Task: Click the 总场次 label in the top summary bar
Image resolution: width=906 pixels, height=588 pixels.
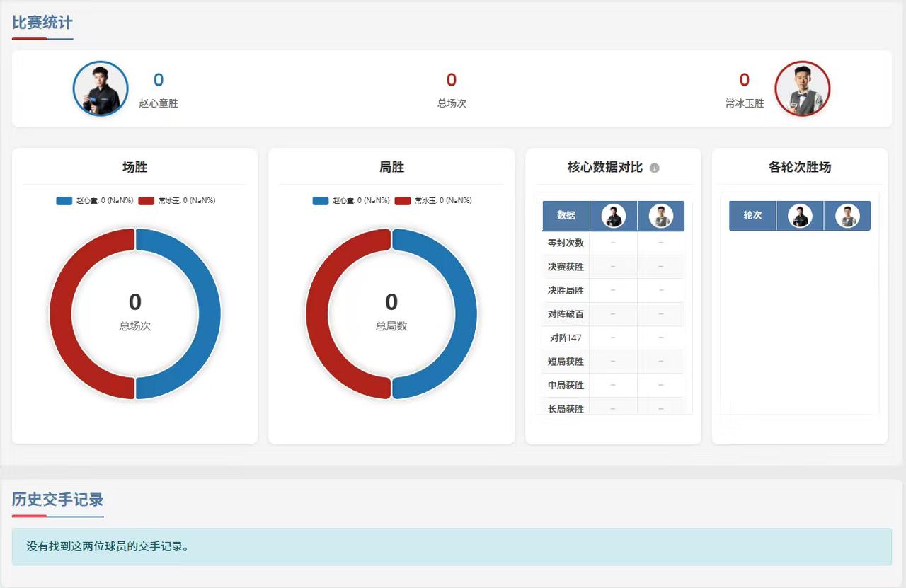Action: tap(452, 103)
